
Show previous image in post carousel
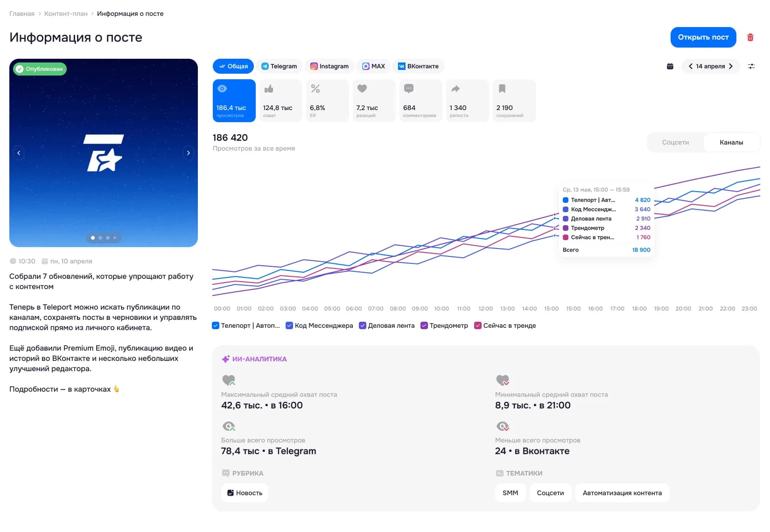tap(19, 153)
